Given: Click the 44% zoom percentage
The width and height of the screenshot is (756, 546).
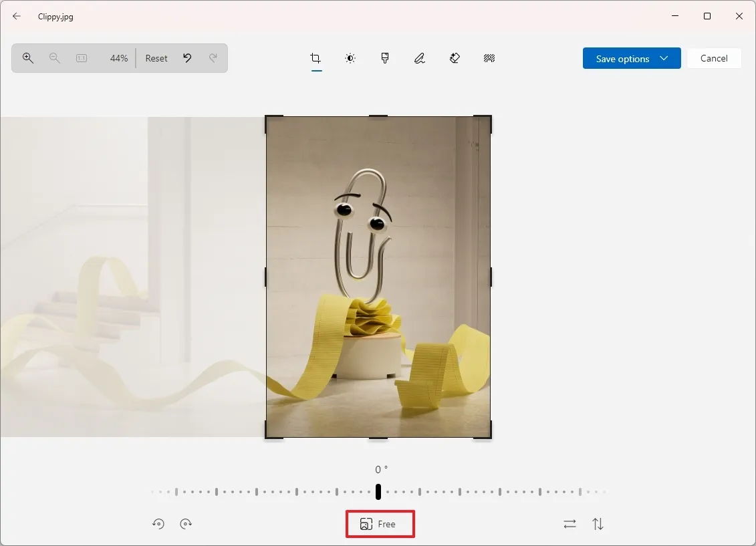Looking at the screenshot, I should tap(118, 58).
